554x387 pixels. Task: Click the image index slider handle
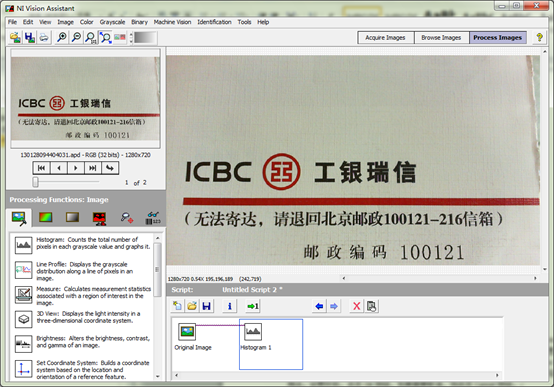coord(35,182)
